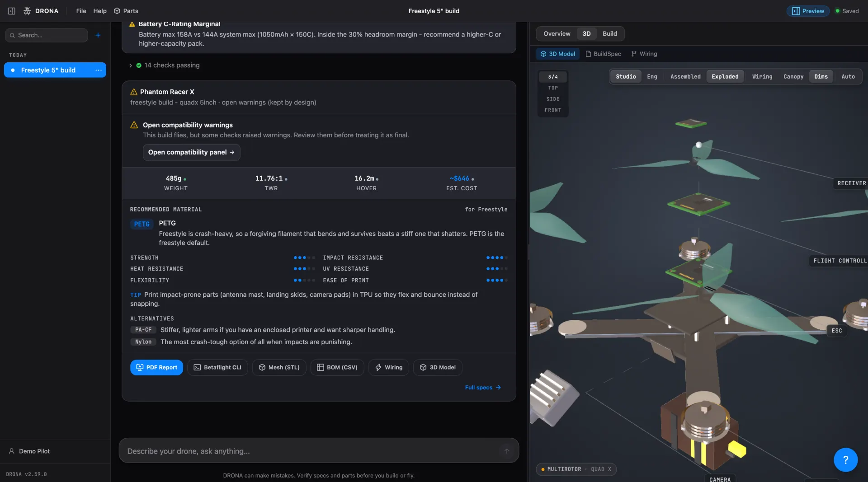
Task: Click DRONA v2.59.0 version text
Action: (x=26, y=474)
